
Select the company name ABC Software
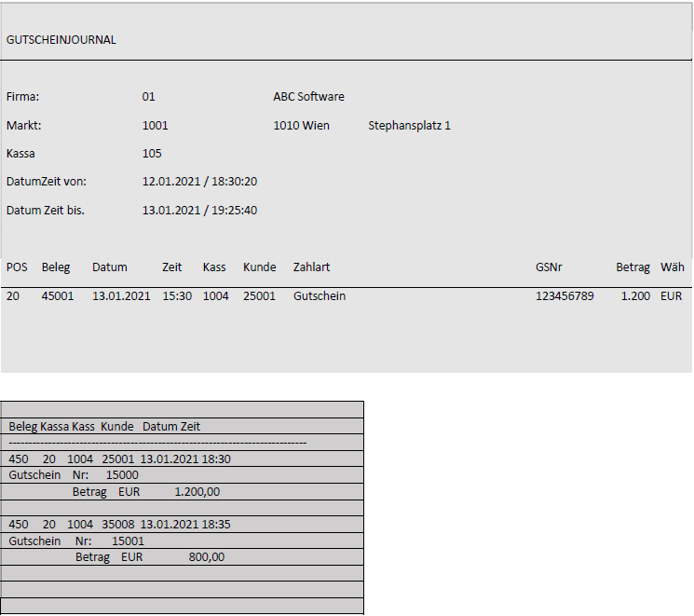(x=308, y=97)
